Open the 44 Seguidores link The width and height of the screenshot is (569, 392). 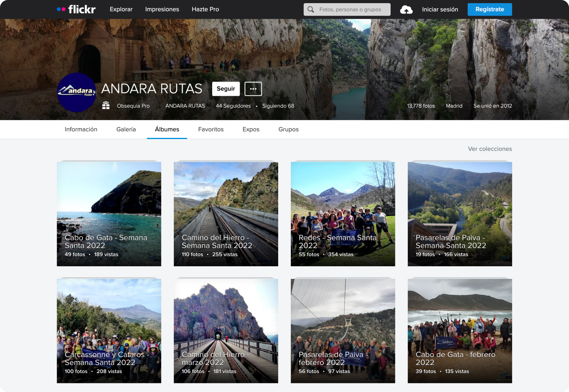pyautogui.click(x=233, y=106)
